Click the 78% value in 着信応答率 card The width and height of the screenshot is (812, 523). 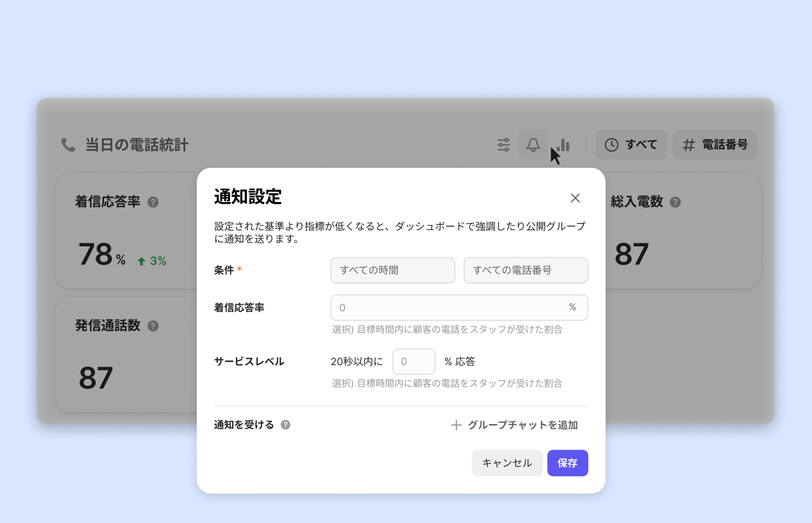tap(102, 255)
